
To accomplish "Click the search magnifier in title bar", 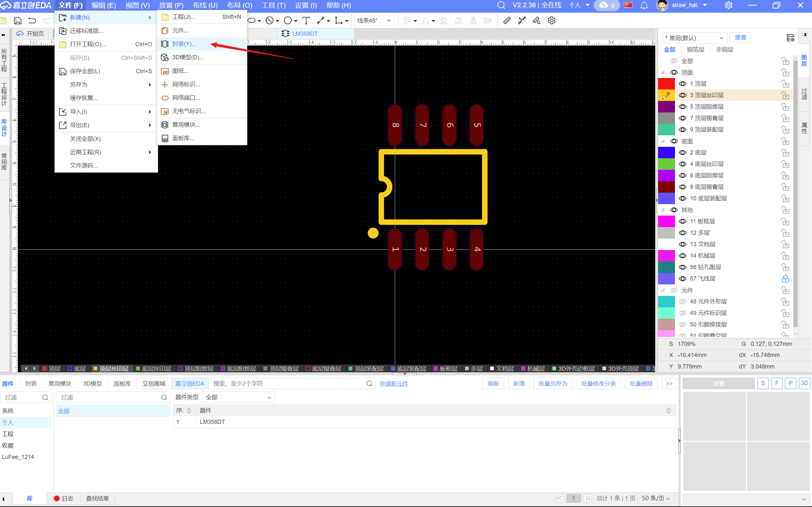I will (x=501, y=5).
